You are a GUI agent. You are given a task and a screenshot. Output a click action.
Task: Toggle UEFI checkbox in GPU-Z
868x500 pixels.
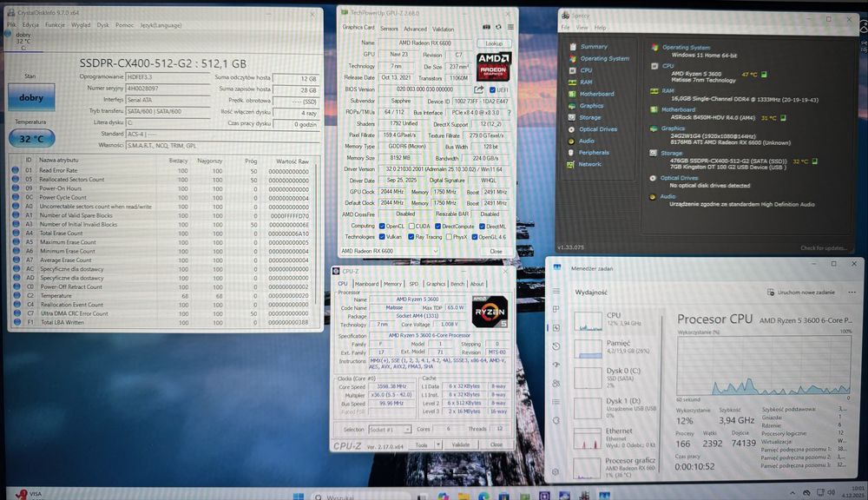[493, 89]
